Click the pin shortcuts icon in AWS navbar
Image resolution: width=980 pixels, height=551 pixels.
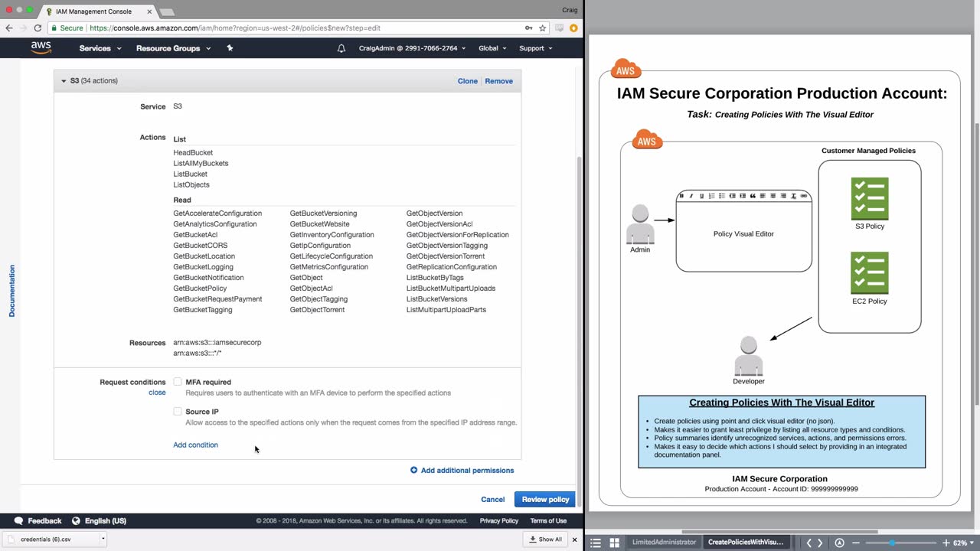click(x=230, y=48)
